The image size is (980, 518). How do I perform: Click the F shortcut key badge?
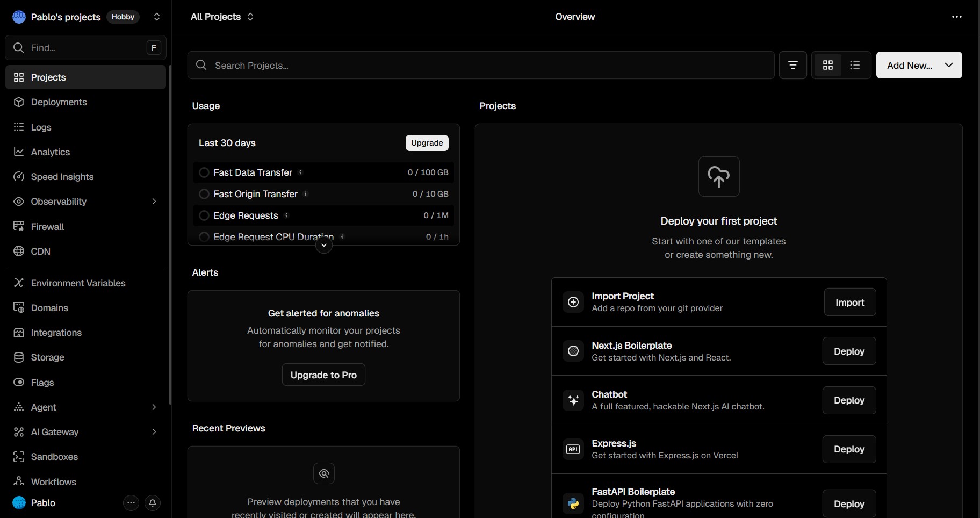click(x=154, y=48)
